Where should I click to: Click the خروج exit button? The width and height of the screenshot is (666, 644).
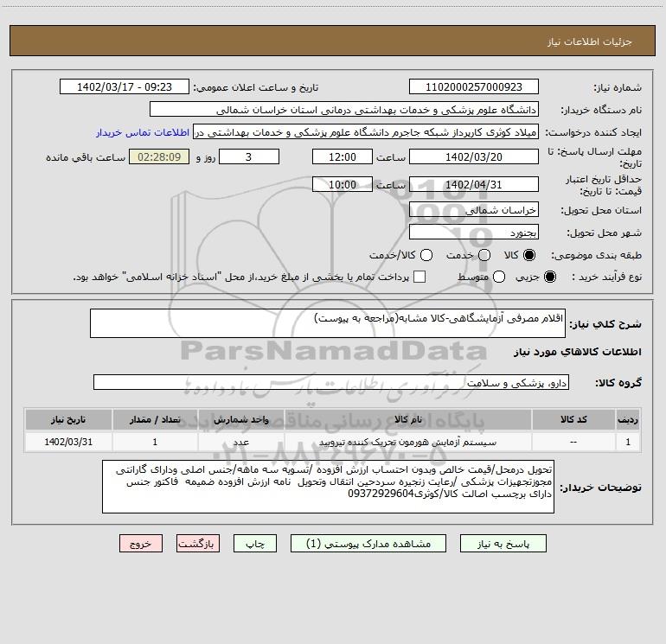[141, 544]
